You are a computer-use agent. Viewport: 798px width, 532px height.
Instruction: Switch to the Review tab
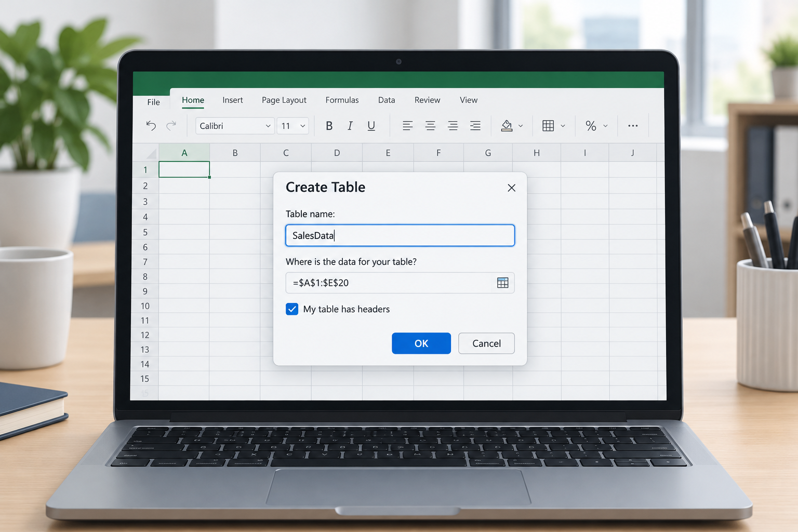(428, 100)
